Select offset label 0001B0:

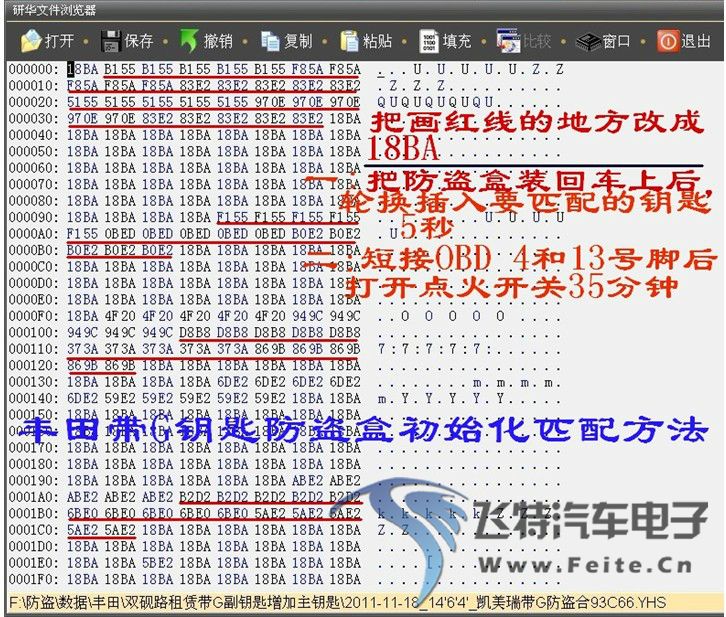click(x=34, y=513)
